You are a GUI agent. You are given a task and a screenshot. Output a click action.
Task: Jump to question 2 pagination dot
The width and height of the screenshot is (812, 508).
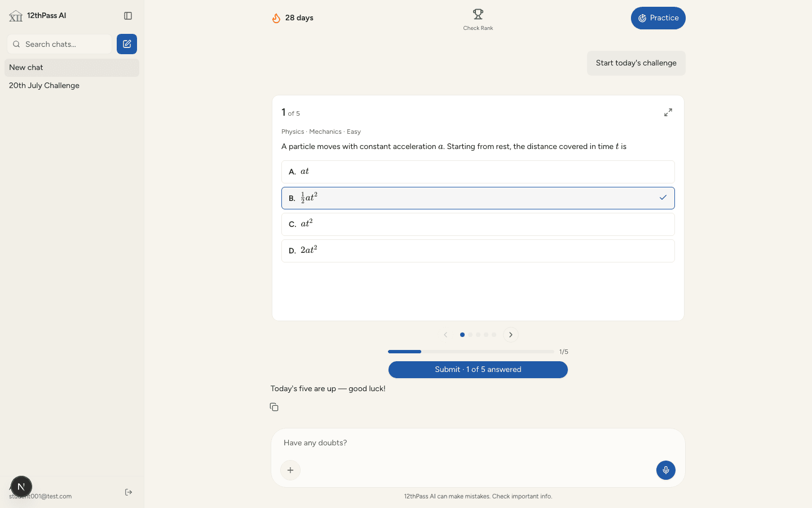point(470,335)
